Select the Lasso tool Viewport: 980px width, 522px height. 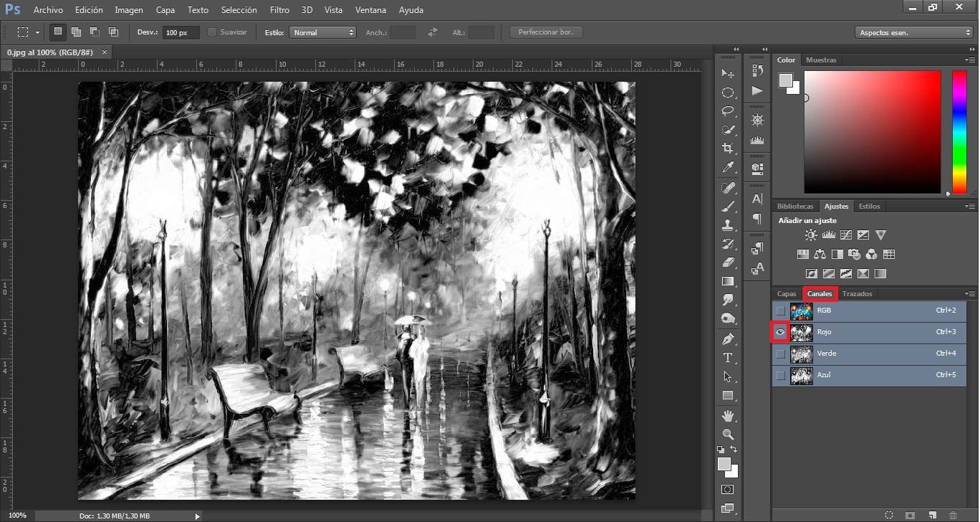728,111
